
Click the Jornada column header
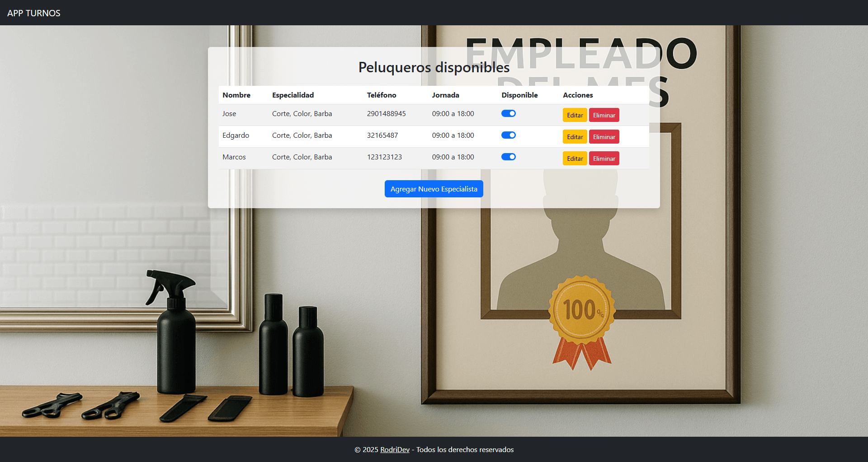click(x=445, y=95)
